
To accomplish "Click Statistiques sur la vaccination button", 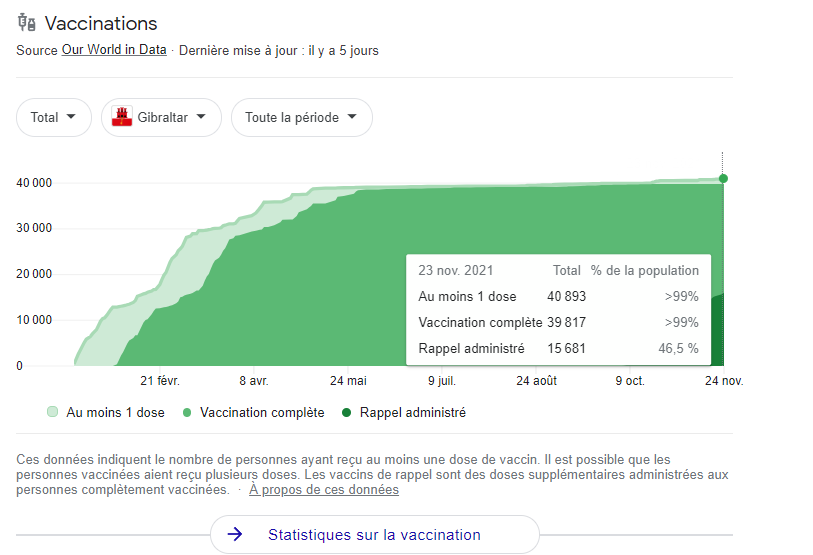I will [374, 534].
